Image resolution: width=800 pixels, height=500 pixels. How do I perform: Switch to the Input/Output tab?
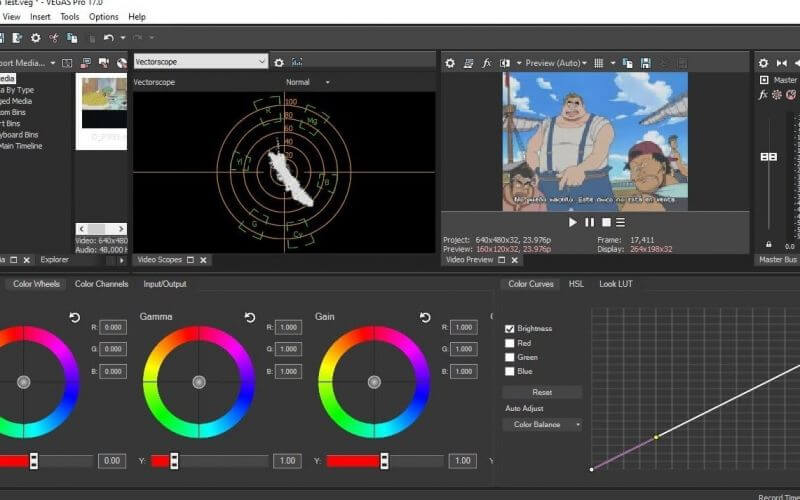tap(165, 284)
